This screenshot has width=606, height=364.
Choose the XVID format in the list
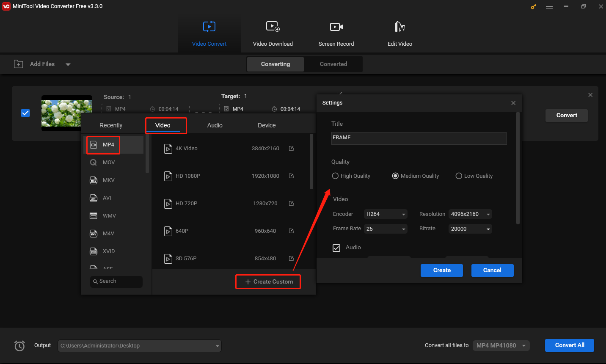(x=114, y=251)
